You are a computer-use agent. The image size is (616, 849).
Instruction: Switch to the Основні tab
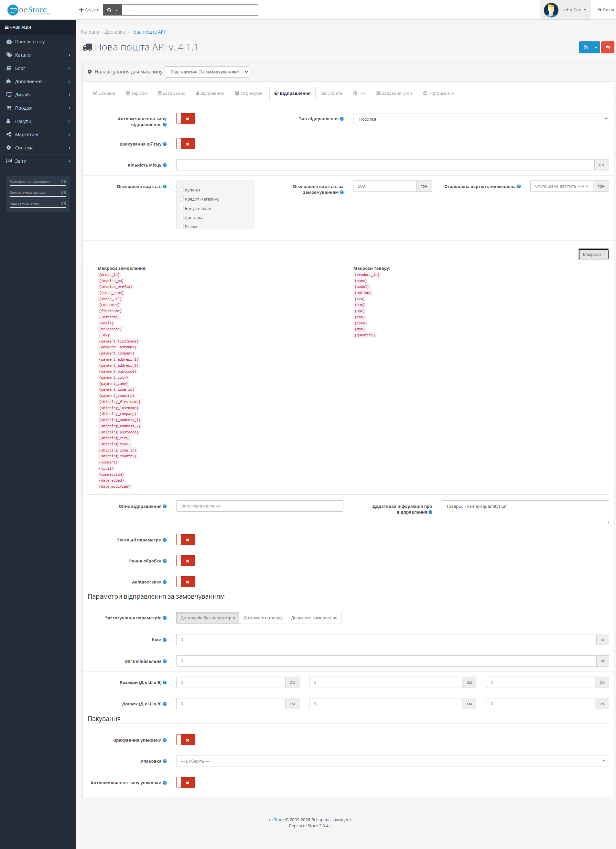104,93
